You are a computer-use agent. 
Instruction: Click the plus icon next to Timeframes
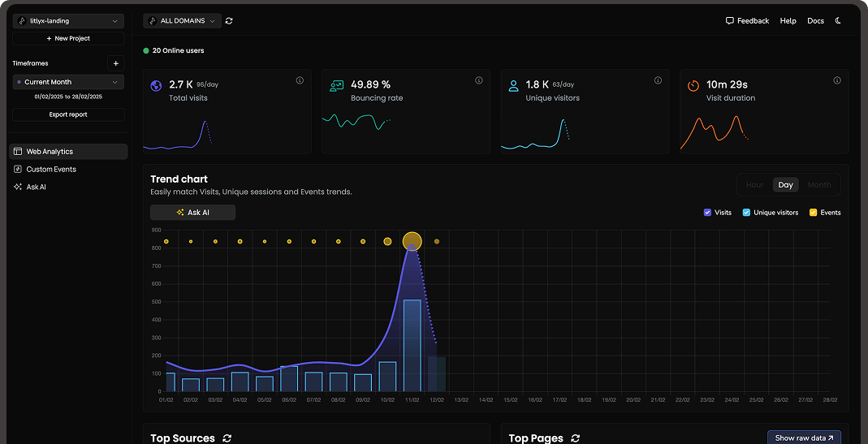click(115, 63)
